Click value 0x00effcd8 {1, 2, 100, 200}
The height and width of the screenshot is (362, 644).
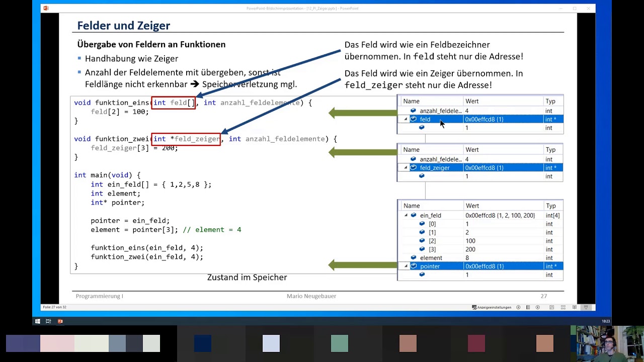tap(500, 215)
